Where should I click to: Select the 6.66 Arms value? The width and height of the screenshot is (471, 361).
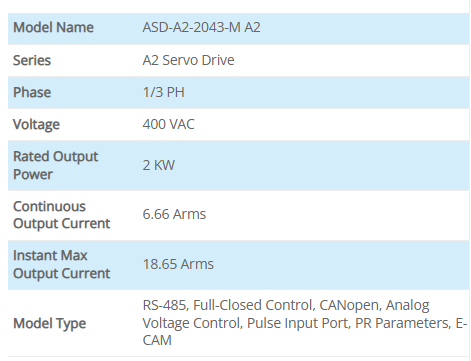pos(174,214)
